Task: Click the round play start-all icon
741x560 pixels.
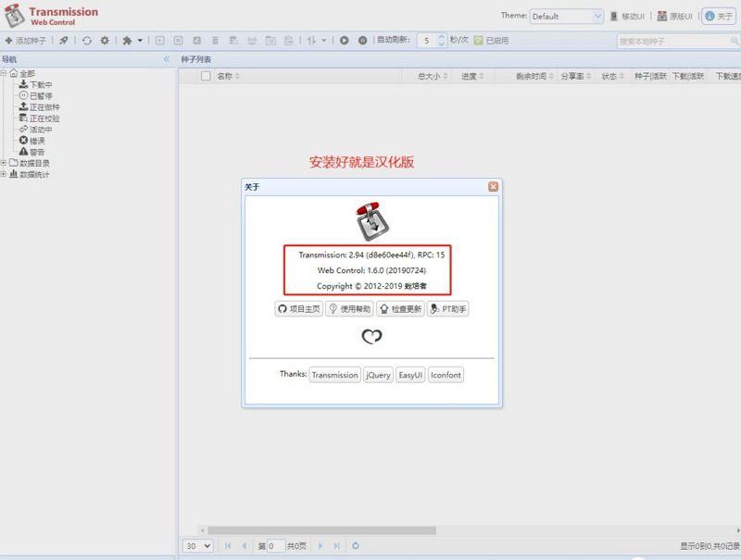Action: click(344, 41)
